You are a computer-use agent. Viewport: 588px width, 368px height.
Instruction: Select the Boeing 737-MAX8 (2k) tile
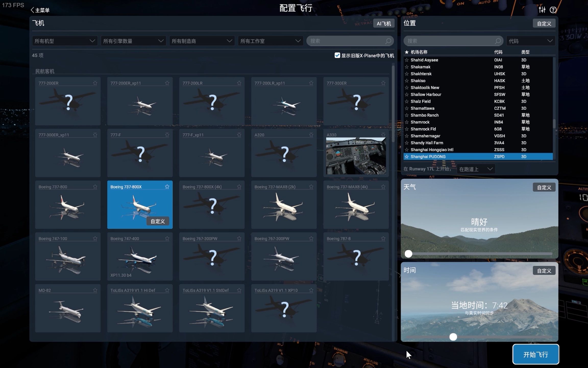click(284, 204)
